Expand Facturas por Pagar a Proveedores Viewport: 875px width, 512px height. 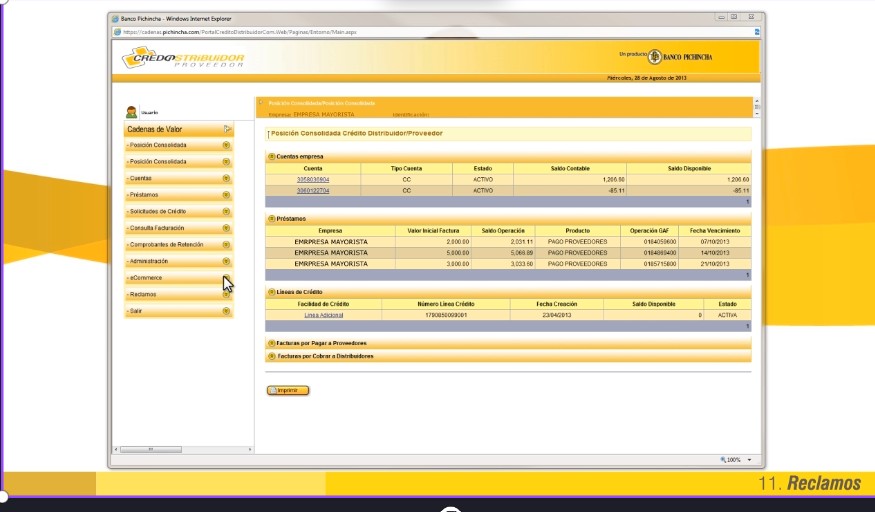(272, 344)
